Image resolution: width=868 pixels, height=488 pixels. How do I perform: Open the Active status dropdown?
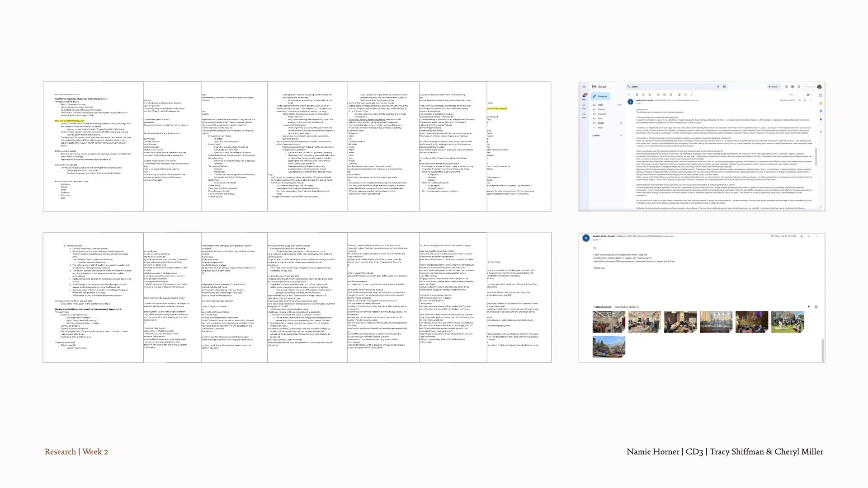774,87
